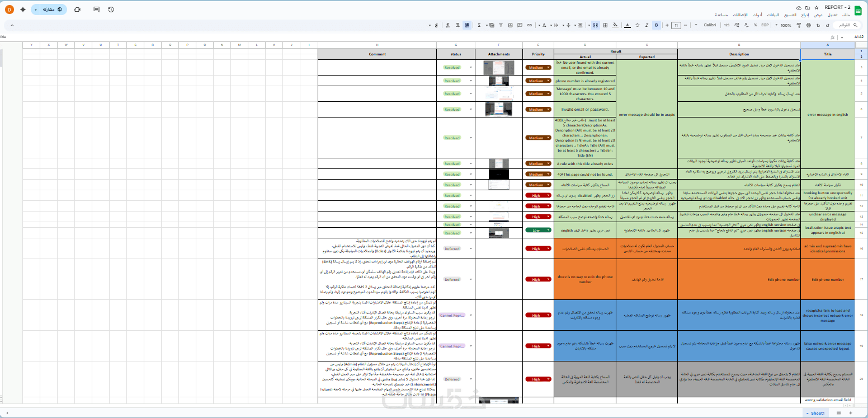Open the version history clock icon

click(x=111, y=10)
